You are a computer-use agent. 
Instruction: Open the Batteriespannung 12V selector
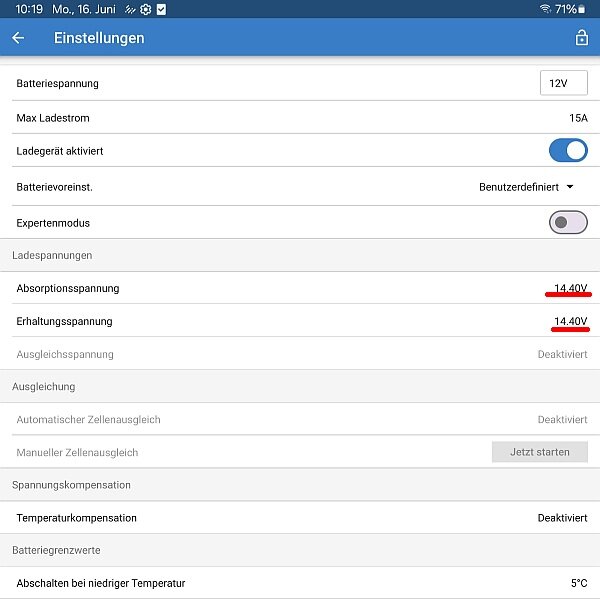tap(563, 83)
